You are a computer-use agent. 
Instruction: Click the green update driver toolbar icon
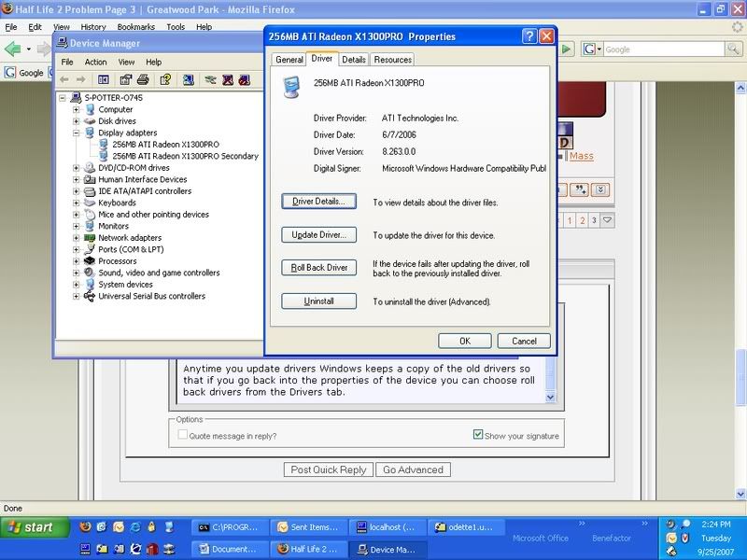pyautogui.click(x=210, y=79)
